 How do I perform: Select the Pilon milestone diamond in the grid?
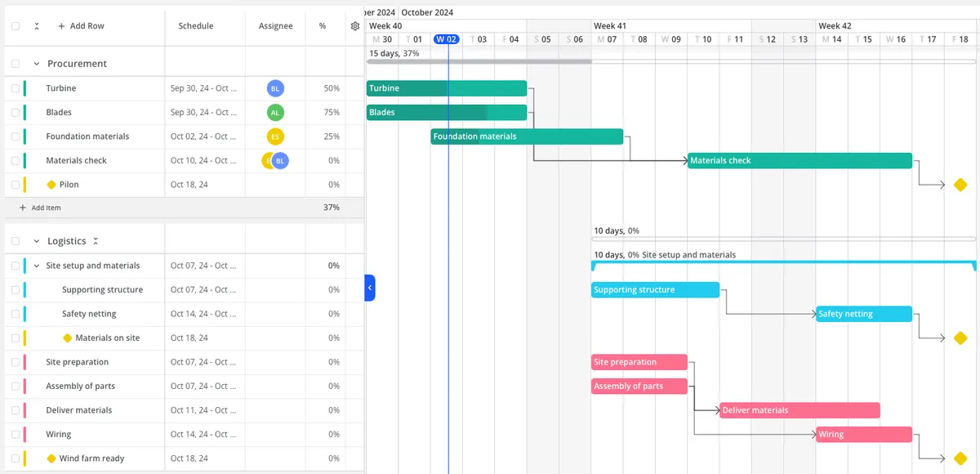[51, 185]
